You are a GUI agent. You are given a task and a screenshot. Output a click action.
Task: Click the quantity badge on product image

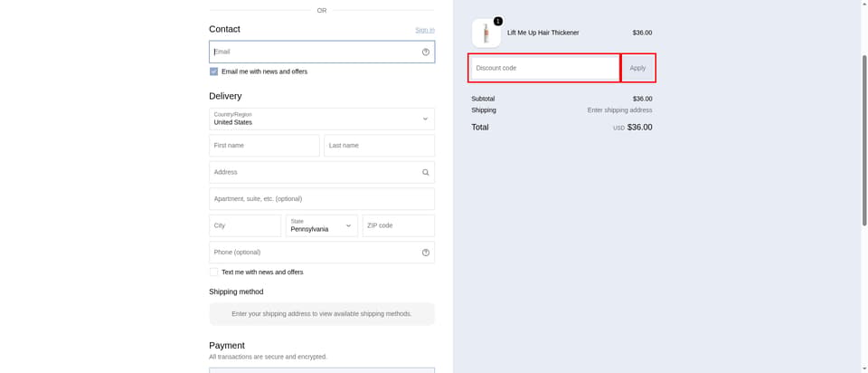point(497,21)
